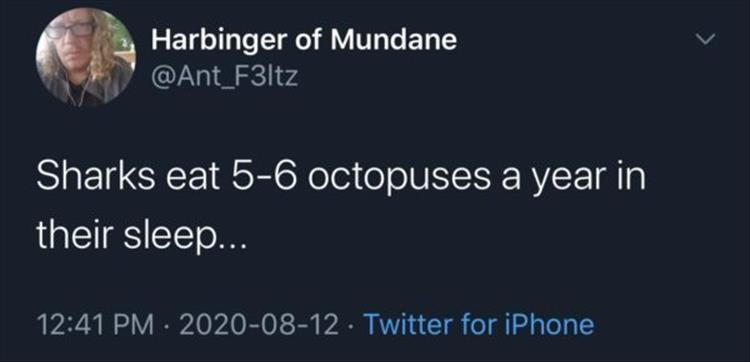
Task: Open Harbinger of Mundane's profile name
Action: tap(304, 41)
